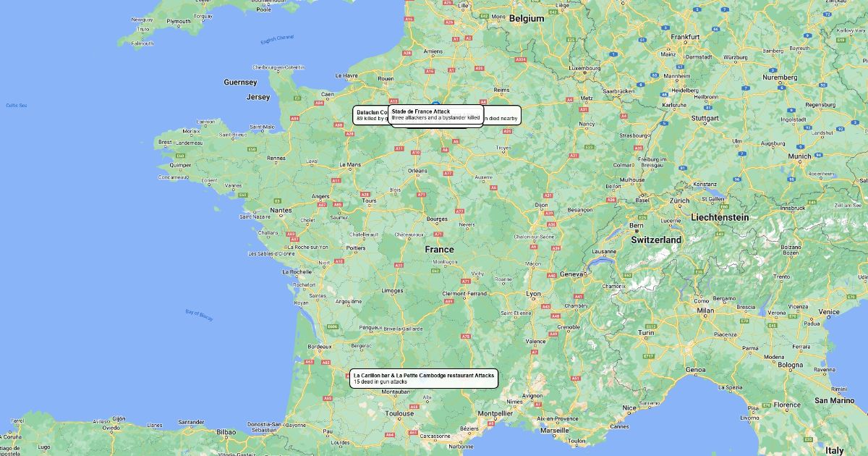Click the Liechtenstein country label

click(x=720, y=217)
